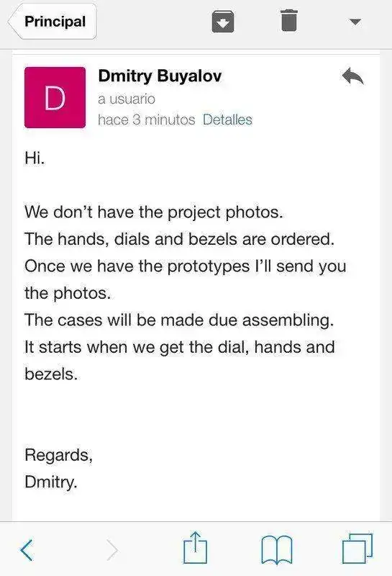This screenshot has width=392, height=576.
Task: Show open tabs with the squares icon
Action: 357,549
